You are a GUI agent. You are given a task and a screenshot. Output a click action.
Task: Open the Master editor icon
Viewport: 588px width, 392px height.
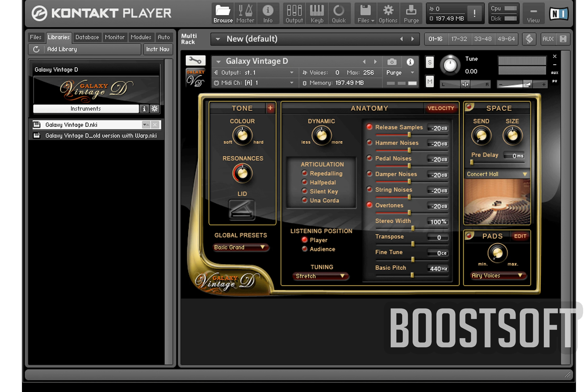[x=245, y=14]
